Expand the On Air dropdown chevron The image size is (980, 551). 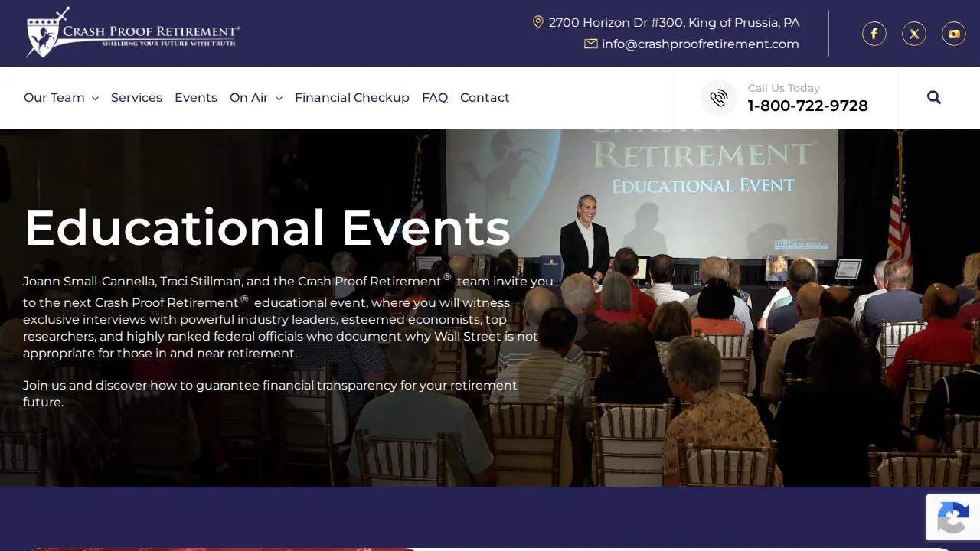279,98
